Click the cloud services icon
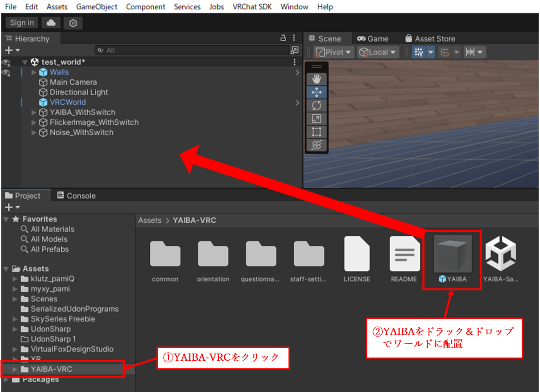The width and height of the screenshot is (540, 392). [x=51, y=23]
